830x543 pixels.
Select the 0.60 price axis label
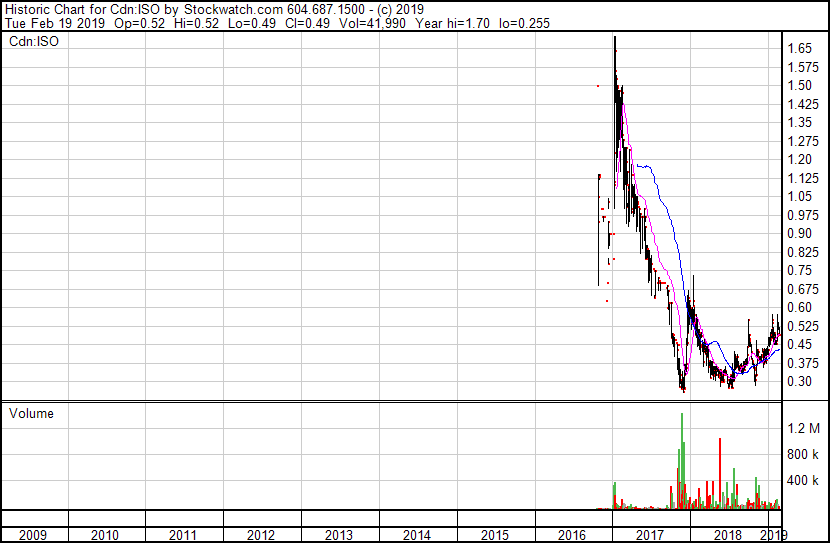[x=798, y=307]
